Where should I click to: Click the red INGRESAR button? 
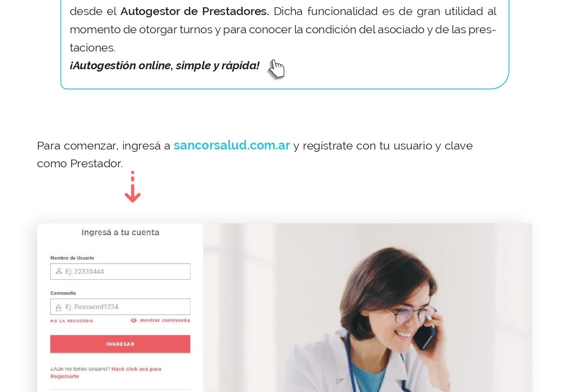coord(120,344)
